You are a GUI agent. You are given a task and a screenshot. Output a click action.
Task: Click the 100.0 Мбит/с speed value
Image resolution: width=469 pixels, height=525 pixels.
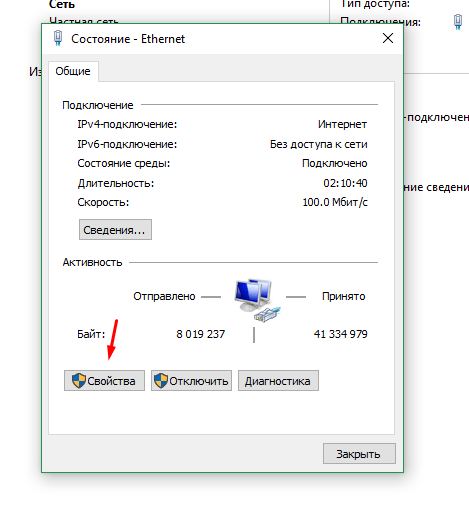[x=335, y=202]
